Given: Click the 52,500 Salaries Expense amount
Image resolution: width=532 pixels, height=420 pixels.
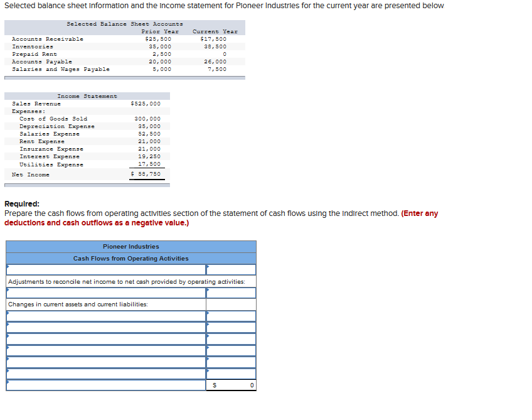Looking at the screenshot, I should click(x=149, y=134).
